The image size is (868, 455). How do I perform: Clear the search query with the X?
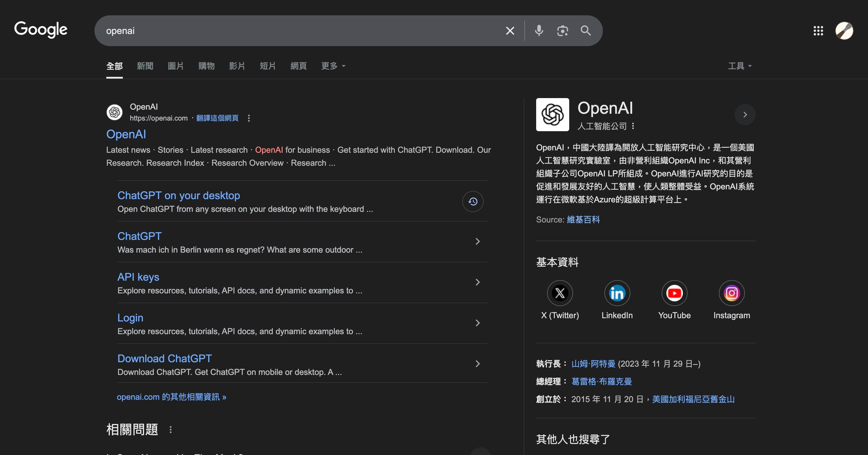click(x=510, y=31)
